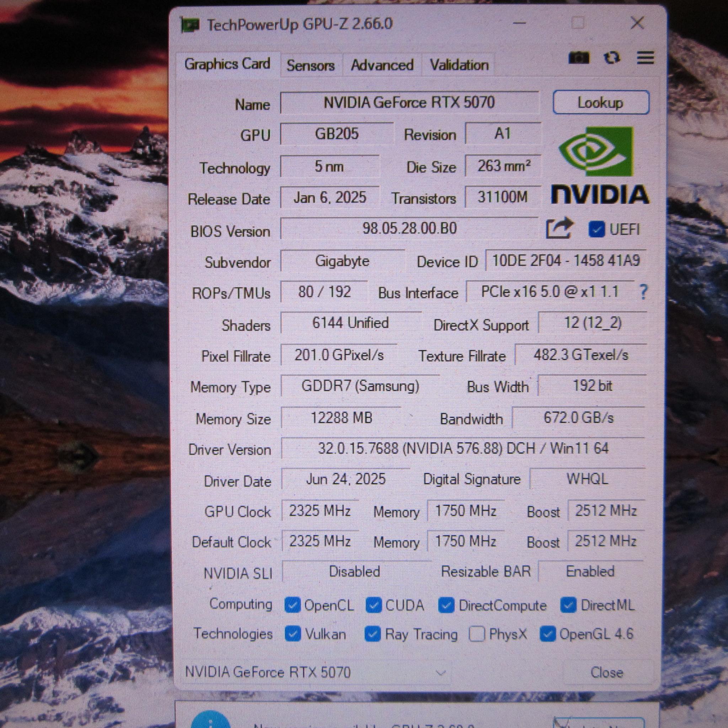Image resolution: width=728 pixels, height=728 pixels.
Task: Click the Bandwidth field 672.0 GB/s
Action: click(579, 418)
